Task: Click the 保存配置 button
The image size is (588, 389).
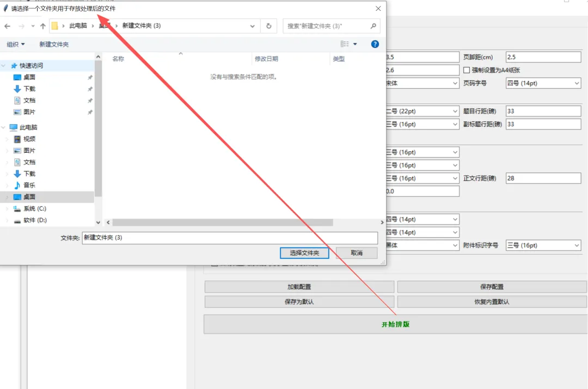Action: (492, 287)
